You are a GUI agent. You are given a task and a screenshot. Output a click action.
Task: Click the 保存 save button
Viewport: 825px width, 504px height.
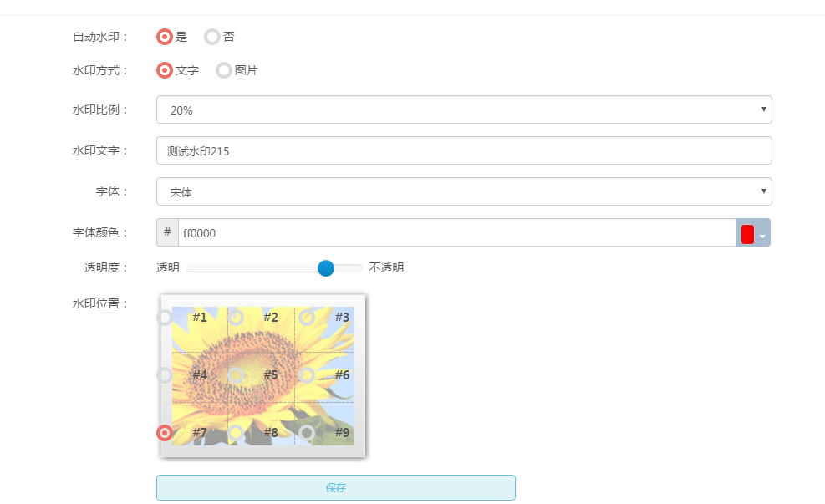pos(335,487)
